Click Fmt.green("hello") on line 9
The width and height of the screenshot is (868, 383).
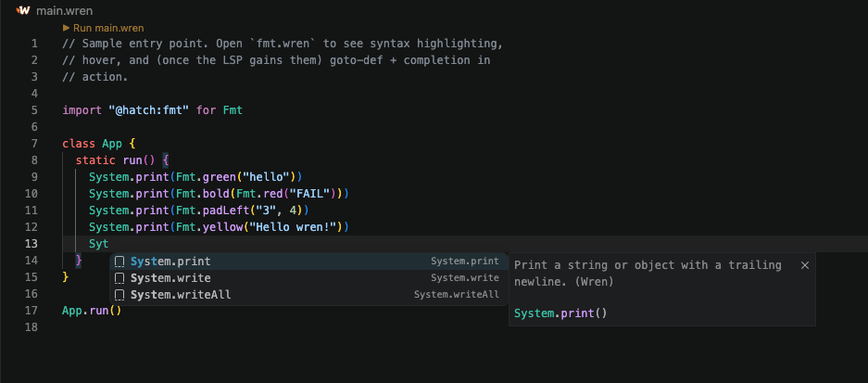click(236, 177)
